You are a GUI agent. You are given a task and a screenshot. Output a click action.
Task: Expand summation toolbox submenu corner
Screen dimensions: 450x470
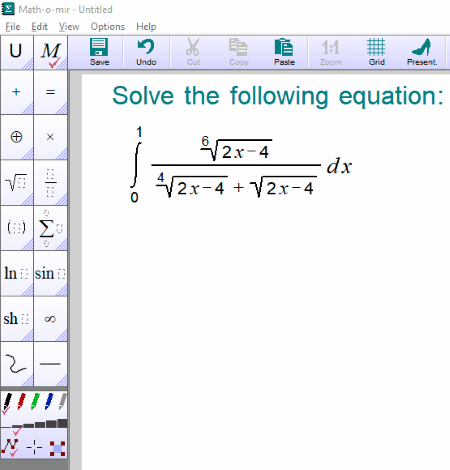[x=63, y=246]
